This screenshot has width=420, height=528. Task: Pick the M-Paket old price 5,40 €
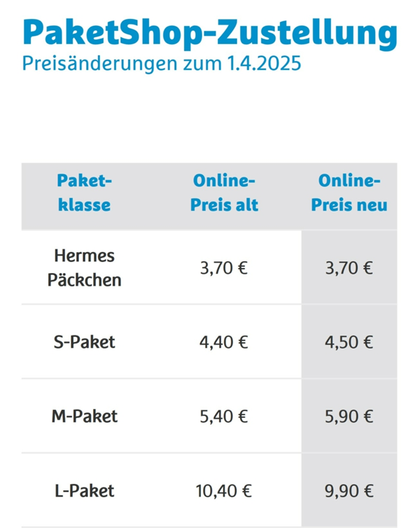tap(224, 417)
